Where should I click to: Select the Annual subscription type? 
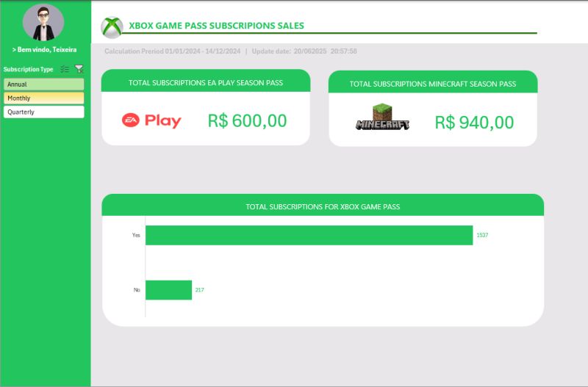tap(43, 84)
